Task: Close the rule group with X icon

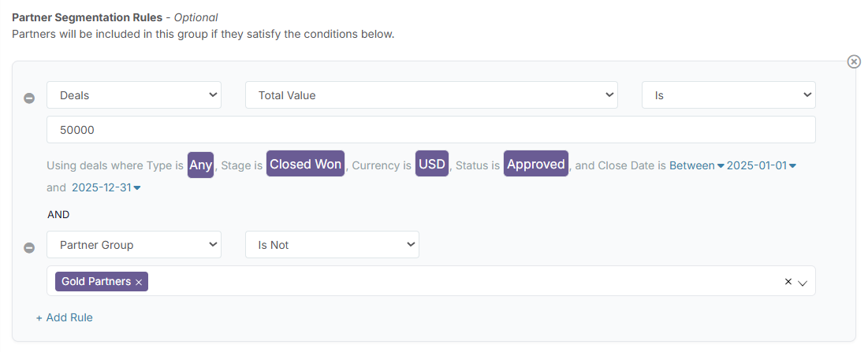Action: 854,61
